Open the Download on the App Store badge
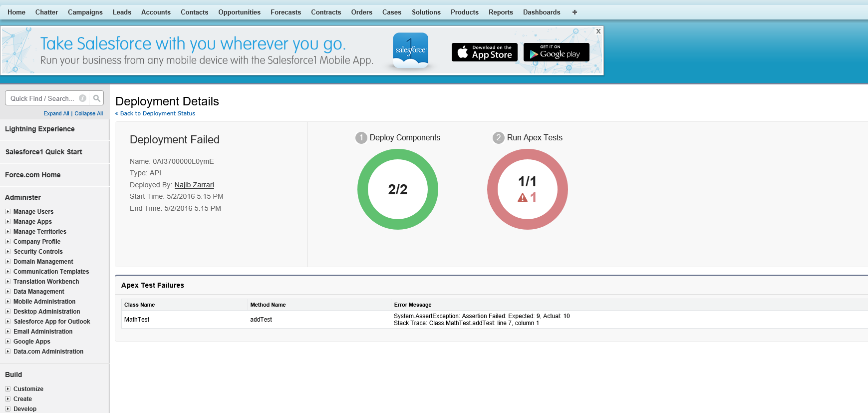Image resolution: width=868 pixels, height=413 pixels. point(484,52)
